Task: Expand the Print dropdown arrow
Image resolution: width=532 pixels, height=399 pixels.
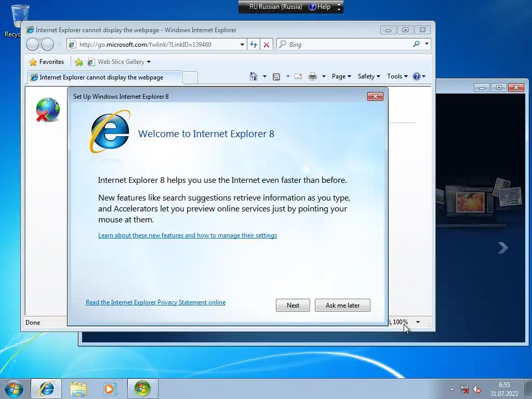Action: point(324,76)
